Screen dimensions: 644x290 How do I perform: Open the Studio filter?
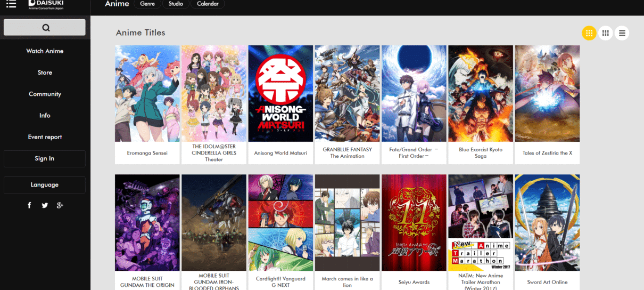point(175,4)
